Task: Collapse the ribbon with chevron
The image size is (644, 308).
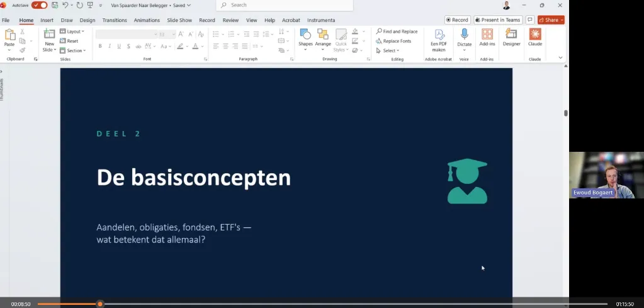Action: pyautogui.click(x=561, y=57)
